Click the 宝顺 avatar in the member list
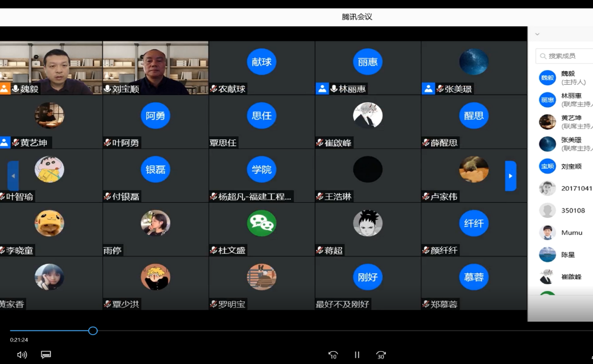 coord(547,166)
